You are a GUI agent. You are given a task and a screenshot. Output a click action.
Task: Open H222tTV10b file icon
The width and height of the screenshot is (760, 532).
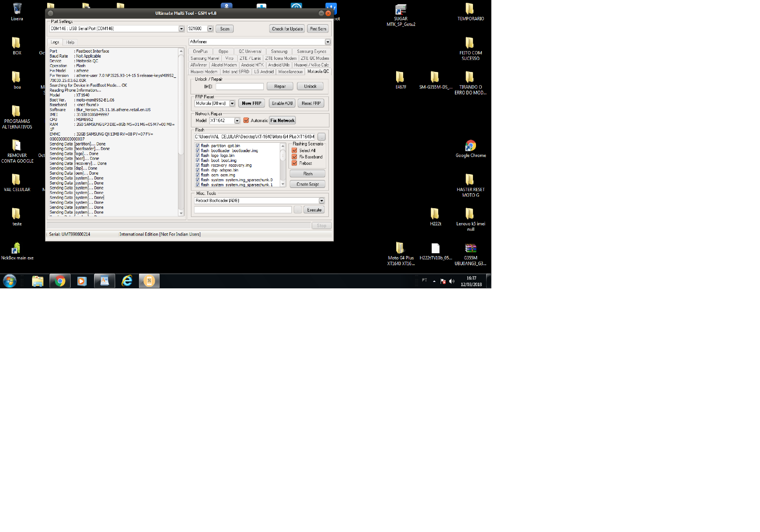pos(435,251)
